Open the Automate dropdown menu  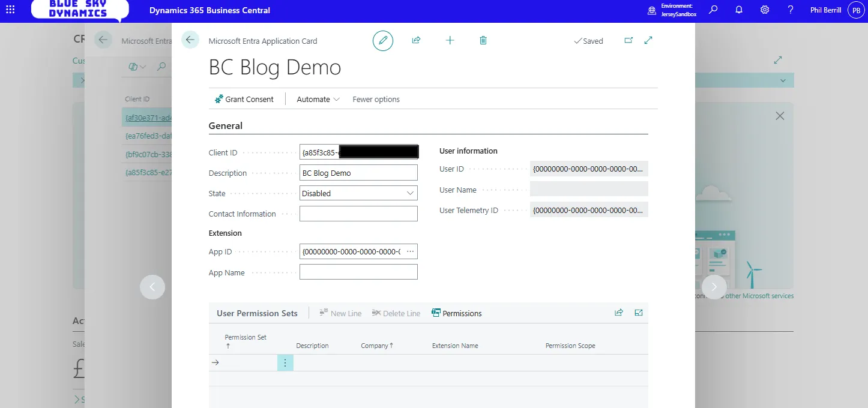pyautogui.click(x=318, y=99)
